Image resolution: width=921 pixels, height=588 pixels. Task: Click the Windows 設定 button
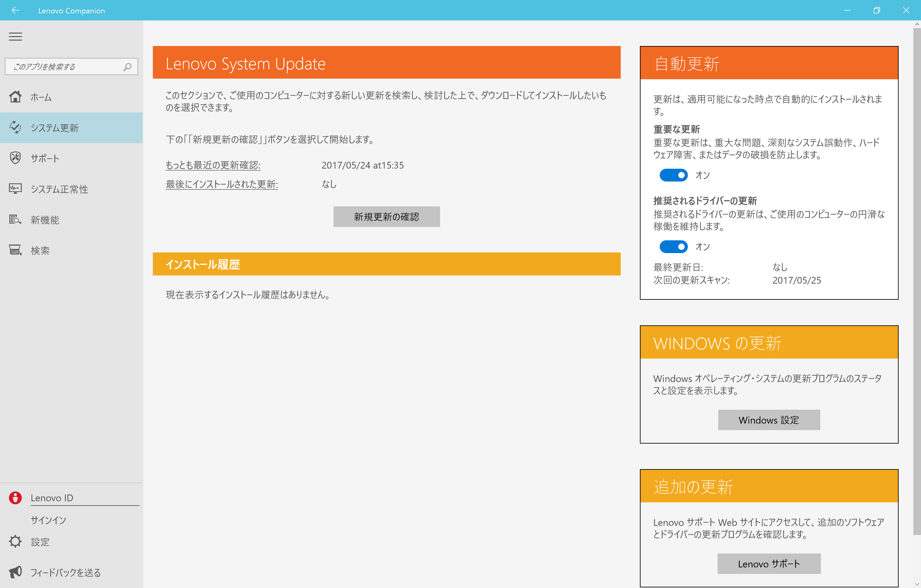click(769, 420)
